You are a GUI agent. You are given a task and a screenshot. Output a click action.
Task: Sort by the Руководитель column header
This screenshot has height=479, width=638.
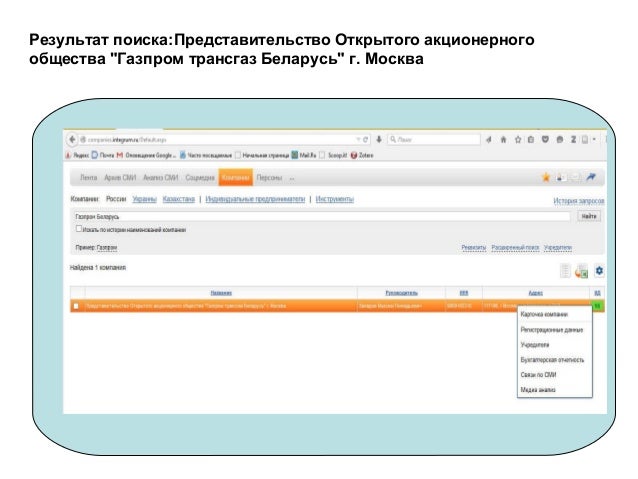[x=401, y=293]
